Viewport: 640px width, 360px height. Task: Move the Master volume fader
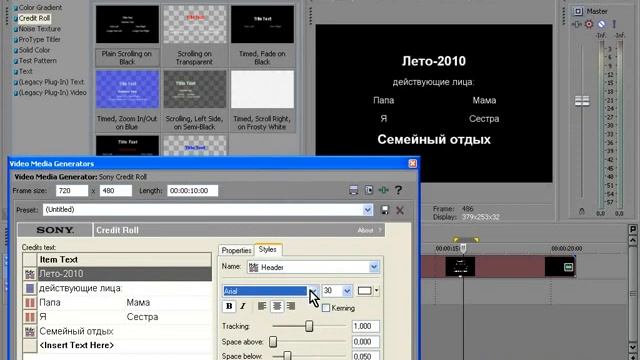click(x=582, y=101)
